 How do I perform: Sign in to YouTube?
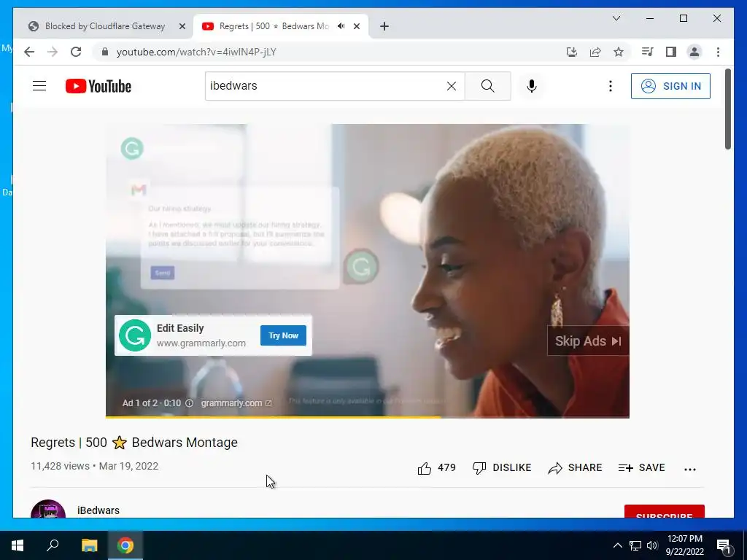670,86
